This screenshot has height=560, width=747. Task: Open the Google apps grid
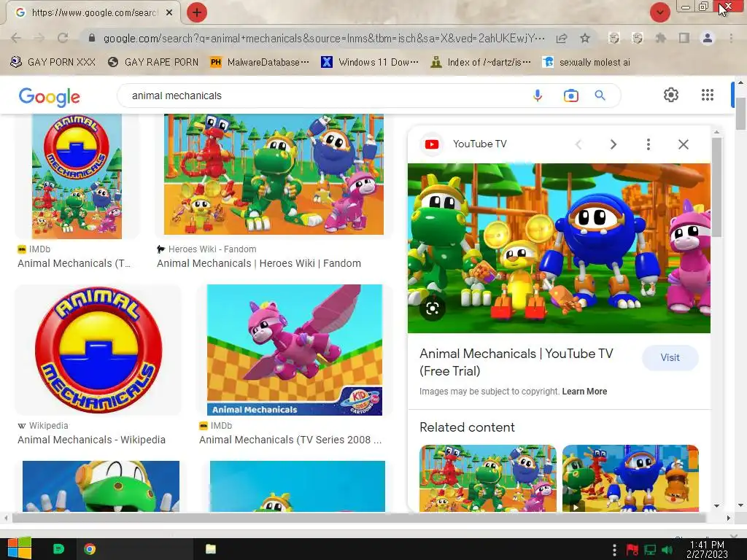pos(708,95)
